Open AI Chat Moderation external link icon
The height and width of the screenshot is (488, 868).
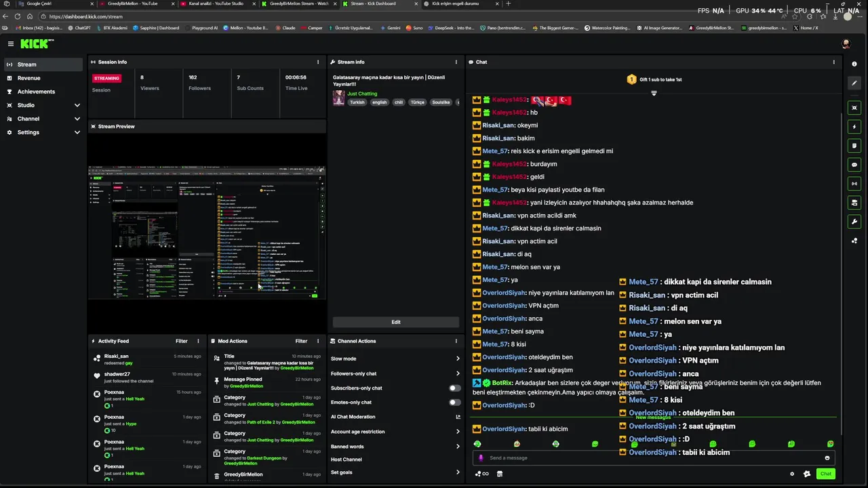point(458,417)
